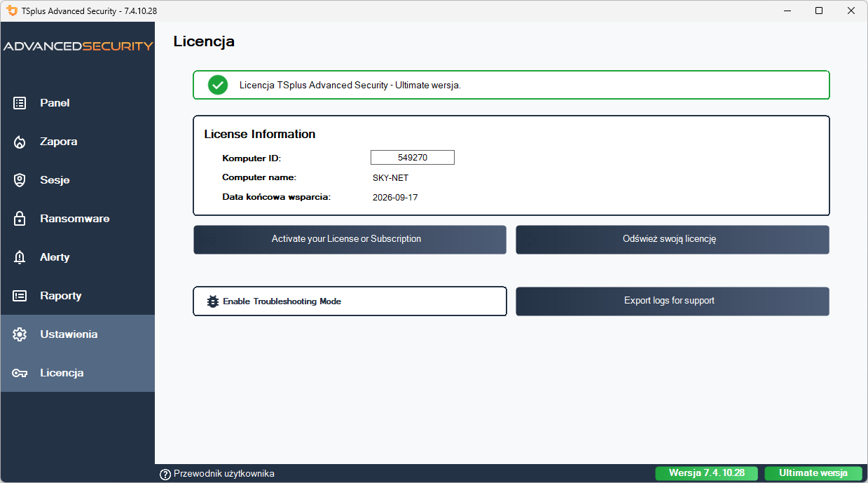Screen dimensions: 868x483
Task: Open the Sesje section
Action: click(x=78, y=180)
